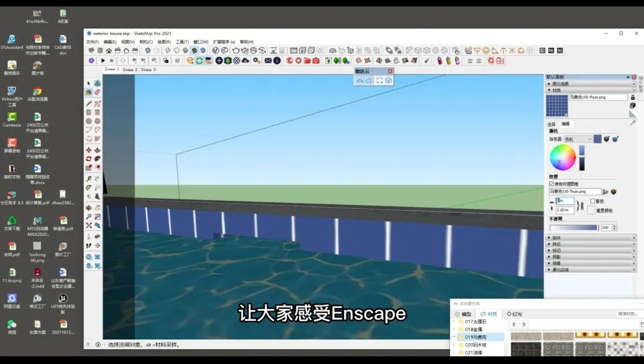Activate the Zoom magnifier tool
Screen dimensions: 644x364
[x=89, y=217]
